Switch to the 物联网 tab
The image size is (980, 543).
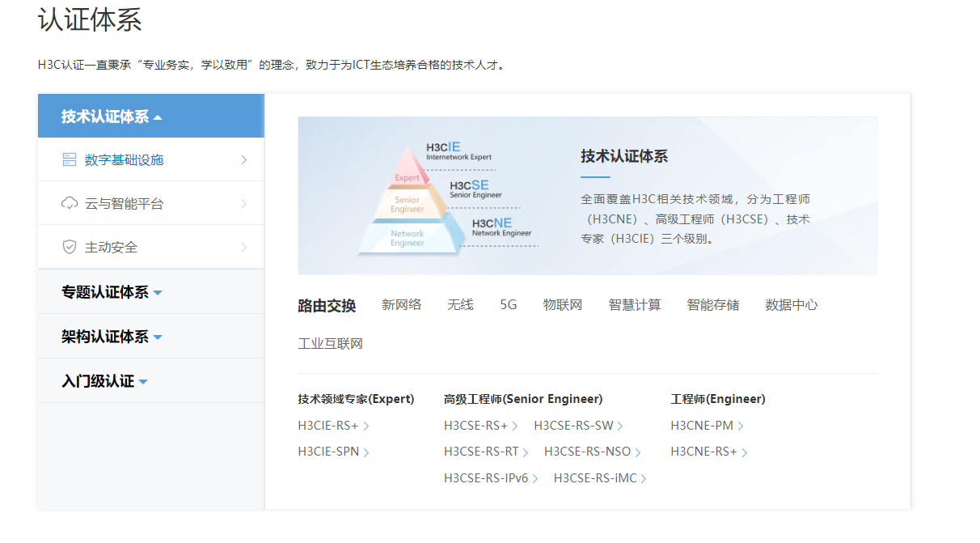tap(563, 304)
